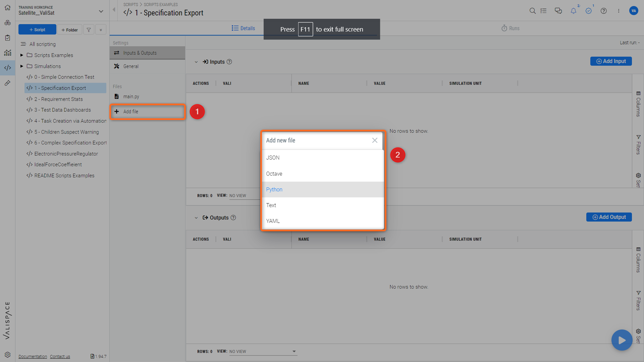Open the VA user avatar menu

click(634, 11)
